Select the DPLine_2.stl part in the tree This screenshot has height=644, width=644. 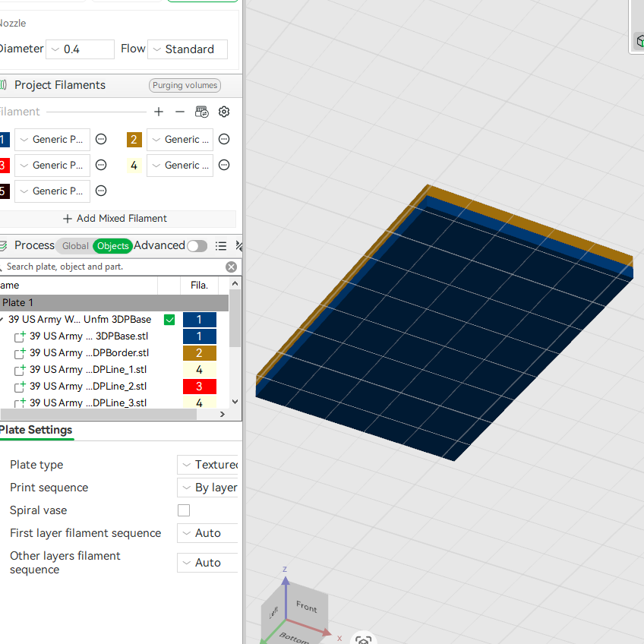pos(88,386)
